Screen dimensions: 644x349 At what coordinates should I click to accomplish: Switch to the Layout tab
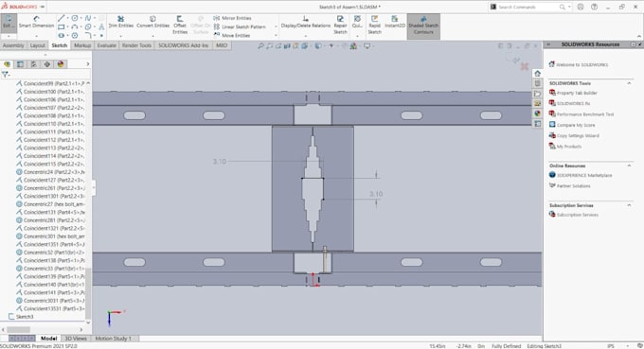[x=38, y=45]
